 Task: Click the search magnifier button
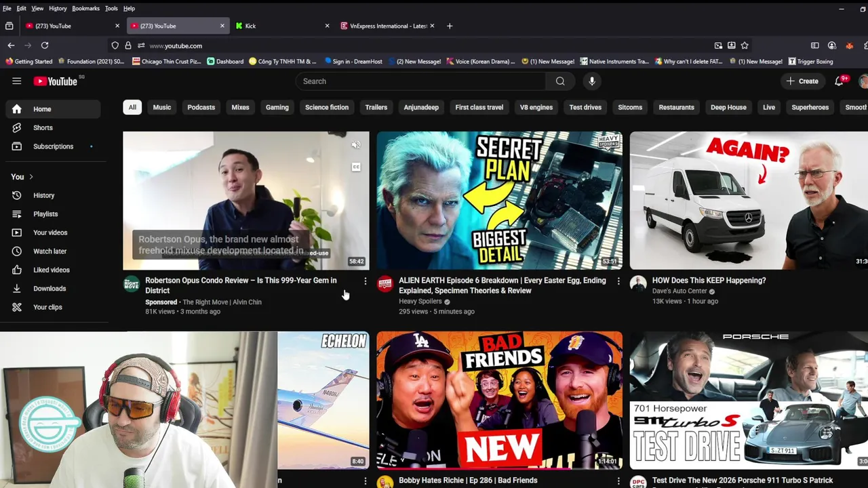[x=560, y=81]
